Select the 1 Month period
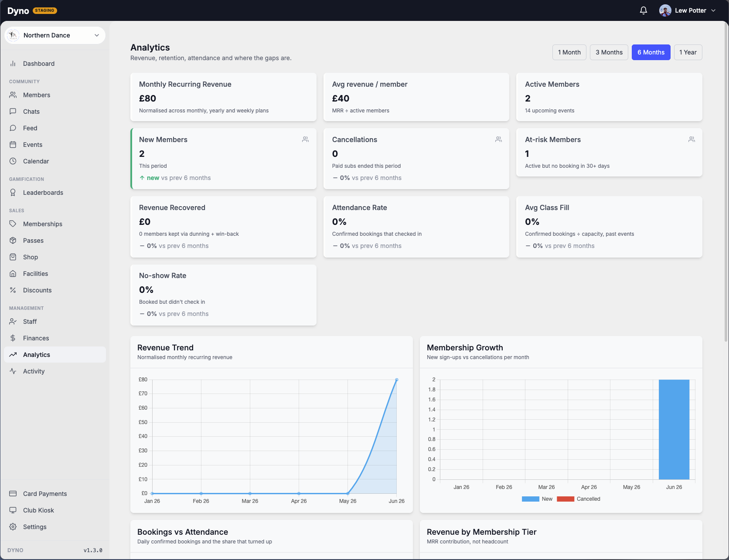The height and width of the screenshot is (560, 729). pos(569,52)
